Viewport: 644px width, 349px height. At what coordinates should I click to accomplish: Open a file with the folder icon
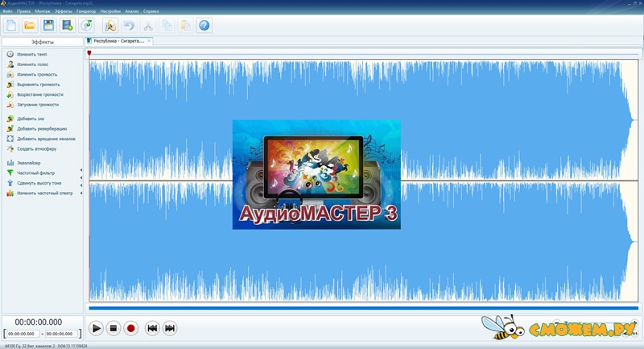click(30, 26)
